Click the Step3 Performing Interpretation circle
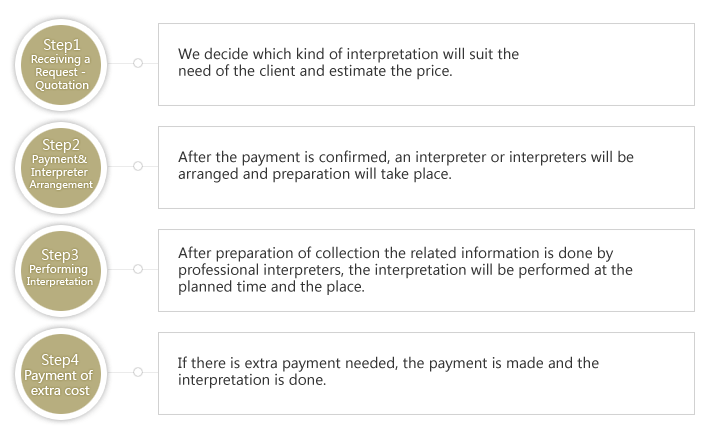 point(61,271)
